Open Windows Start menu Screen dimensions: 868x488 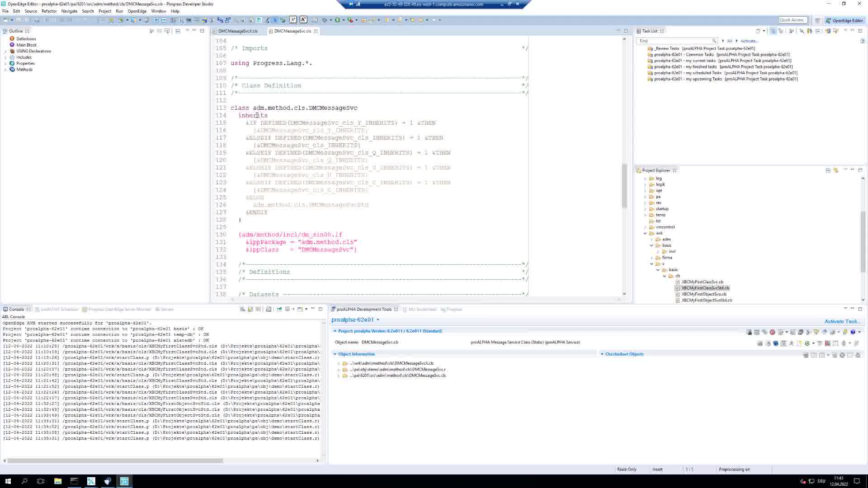[8, 481]
